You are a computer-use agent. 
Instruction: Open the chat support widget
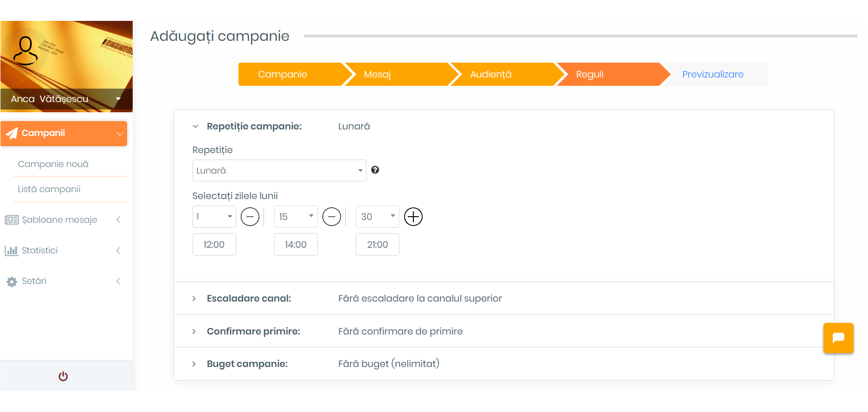[838, 338]
